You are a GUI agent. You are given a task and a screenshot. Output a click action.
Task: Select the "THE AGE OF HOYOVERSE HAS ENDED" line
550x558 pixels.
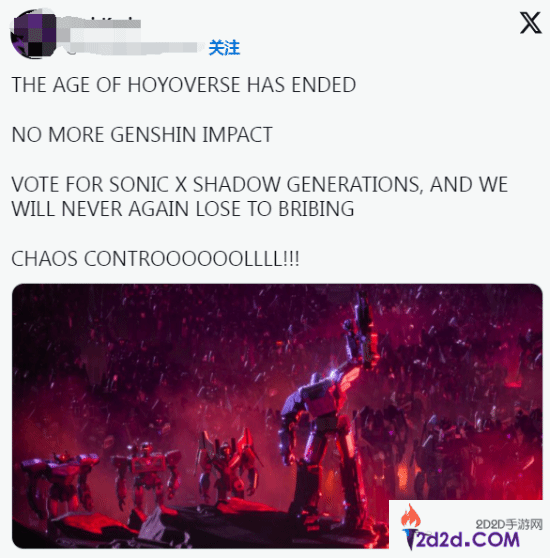click(184, 85)
